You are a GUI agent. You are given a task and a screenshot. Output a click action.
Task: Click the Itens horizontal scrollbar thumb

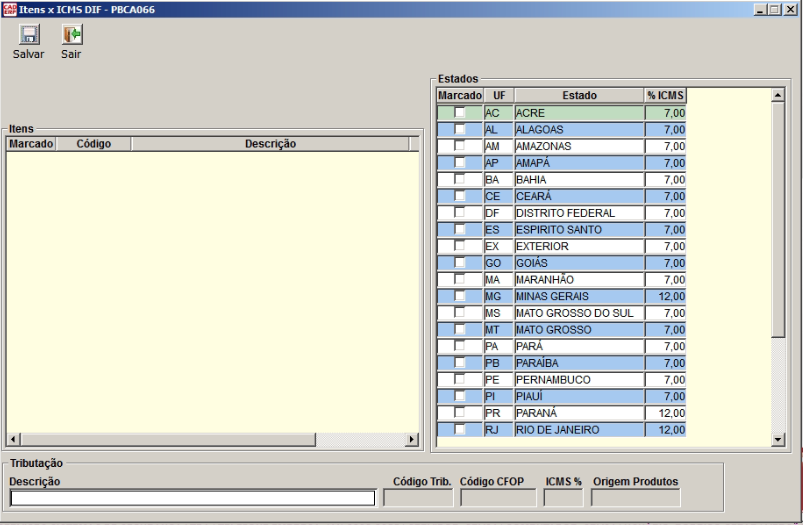[168, 439]
